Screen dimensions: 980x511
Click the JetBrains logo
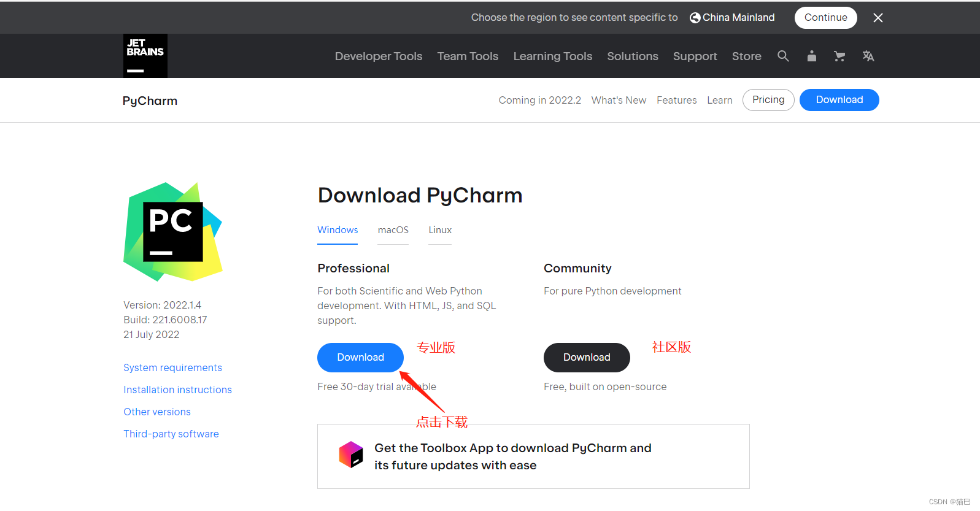[145, 56]
